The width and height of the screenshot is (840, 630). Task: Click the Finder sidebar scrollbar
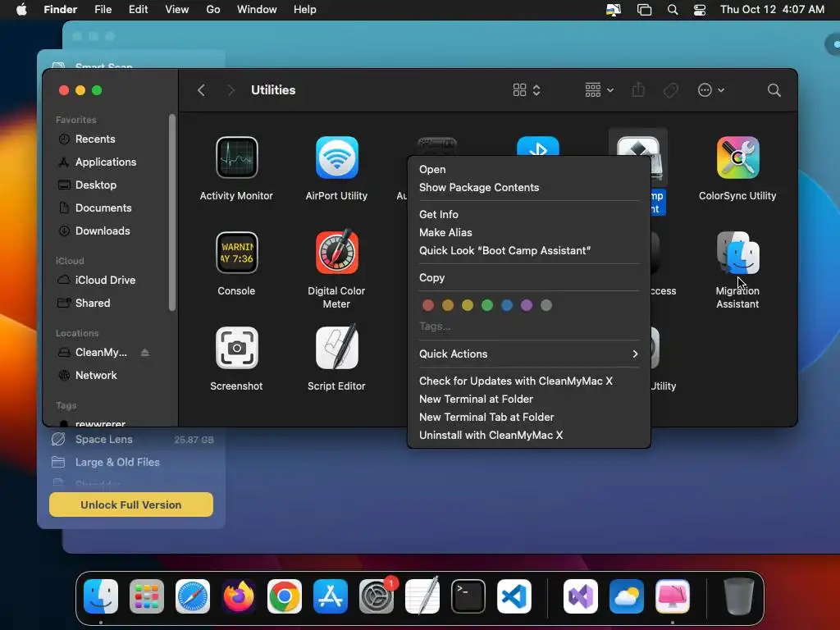tap(172, 212)
